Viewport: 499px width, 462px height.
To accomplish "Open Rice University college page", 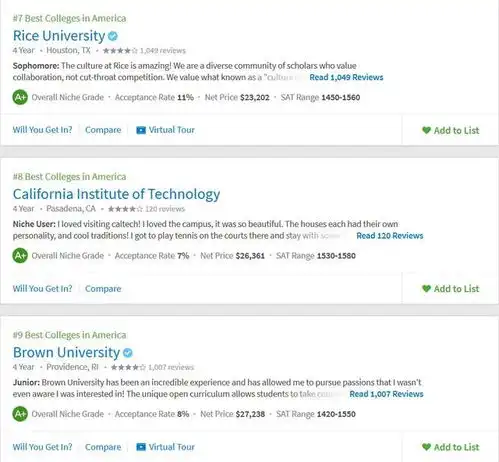I will pos(59,36).
